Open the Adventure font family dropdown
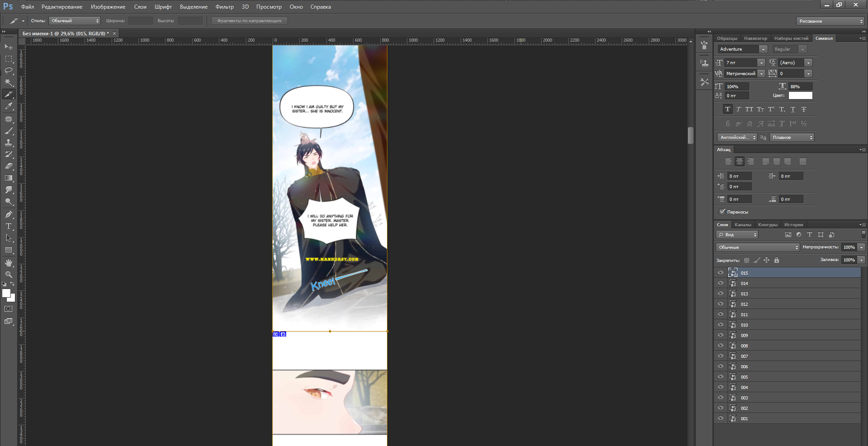868x446 pixels. tap(764, 49)
